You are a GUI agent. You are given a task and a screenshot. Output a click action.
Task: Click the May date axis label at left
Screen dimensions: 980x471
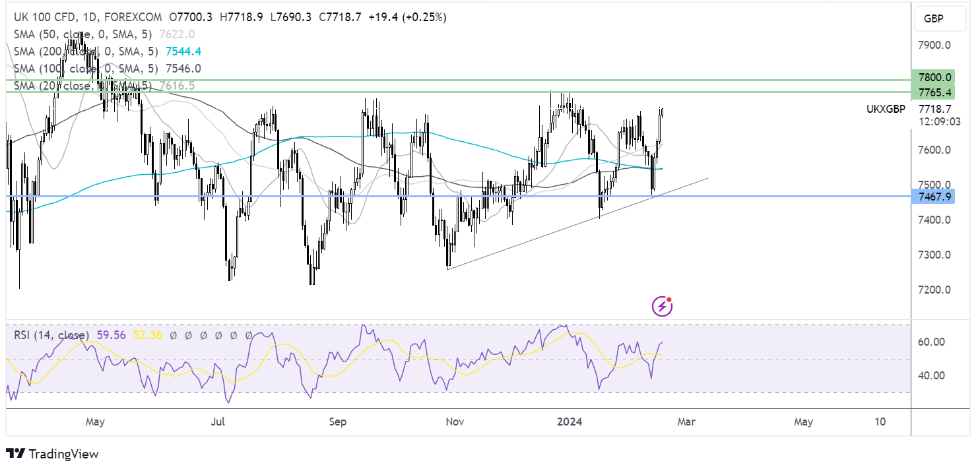tap(96, 421)
